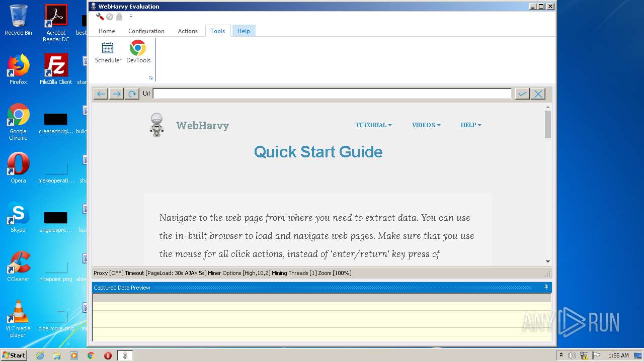This screenshot has height=362, width=644.
Task: Select the nicepoint.png desktop file
Action: pos(56,271)
